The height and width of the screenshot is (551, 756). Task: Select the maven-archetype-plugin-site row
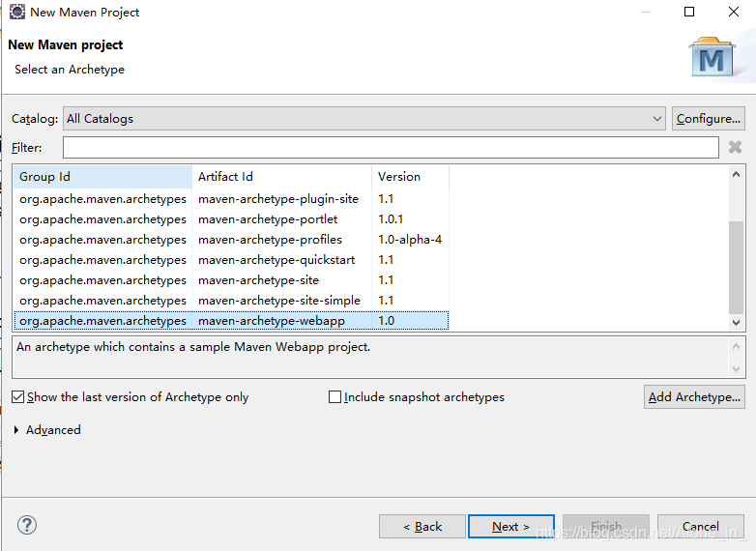click(231, 198)
